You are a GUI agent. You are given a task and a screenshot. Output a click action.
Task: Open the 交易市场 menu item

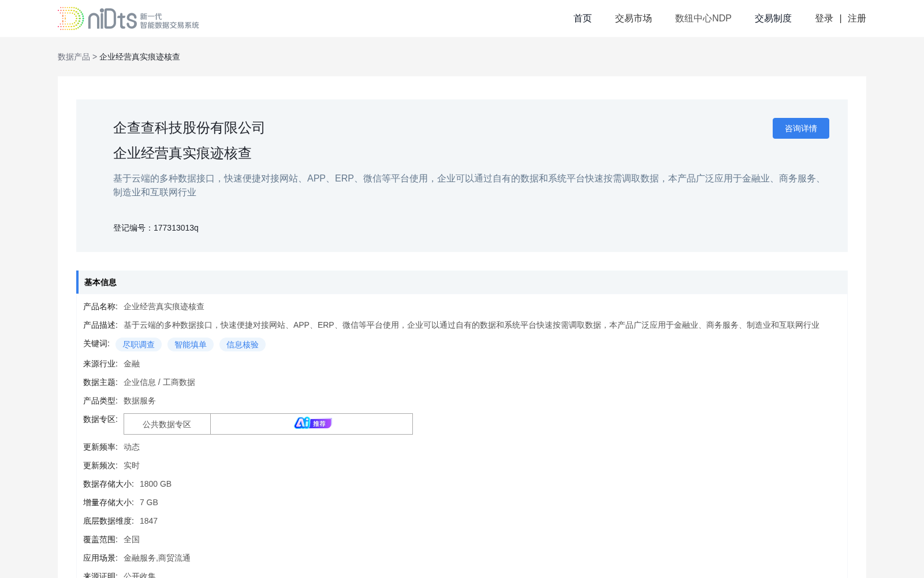coord(633,18)
